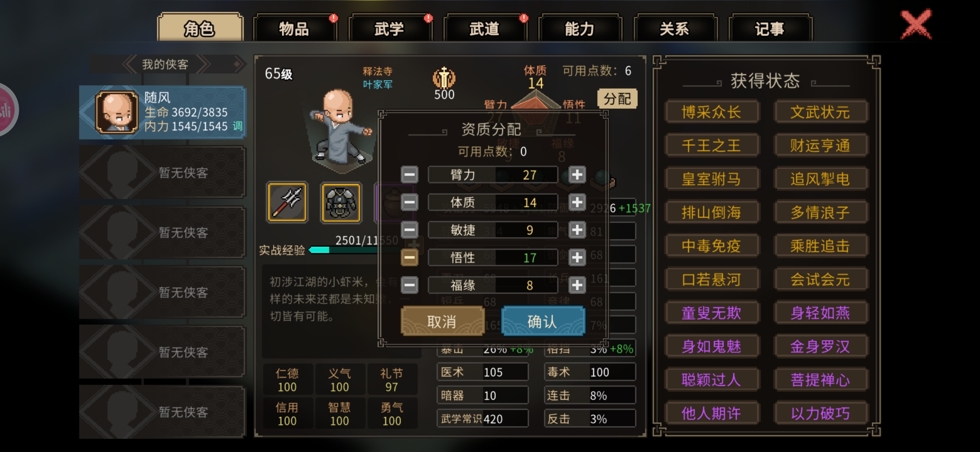Click next arrow beside 我的侠客
The width and height of the screenshot is (980, 452).
[204, 64]
